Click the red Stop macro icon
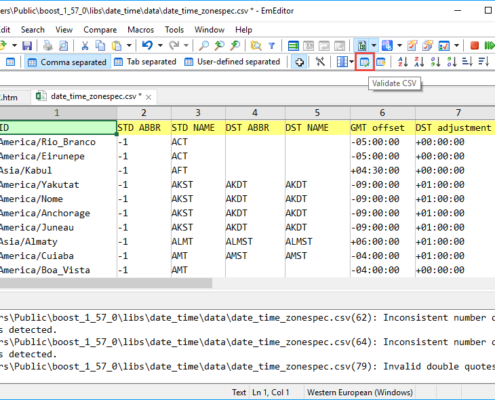This screenshot has height=400, width=495. [x=475, y=45]
